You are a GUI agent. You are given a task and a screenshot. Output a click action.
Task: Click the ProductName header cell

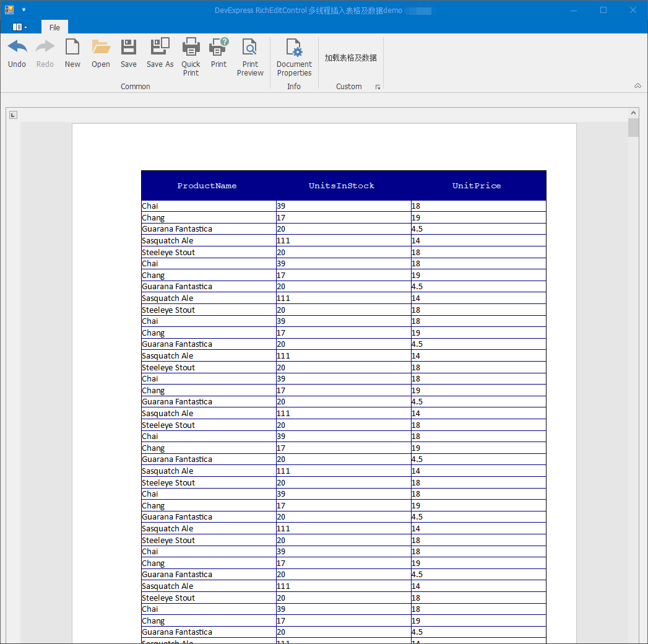click(x=209, y=186)
